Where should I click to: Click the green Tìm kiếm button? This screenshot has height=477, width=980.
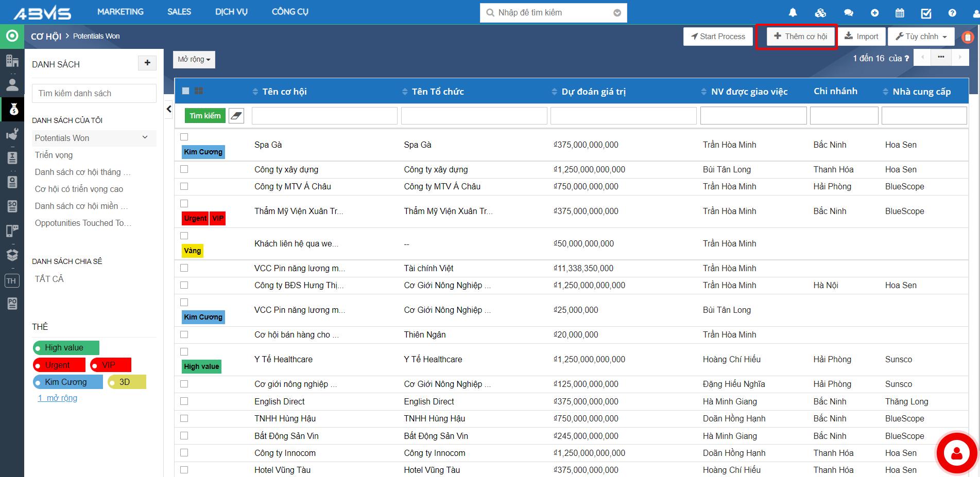205,116
